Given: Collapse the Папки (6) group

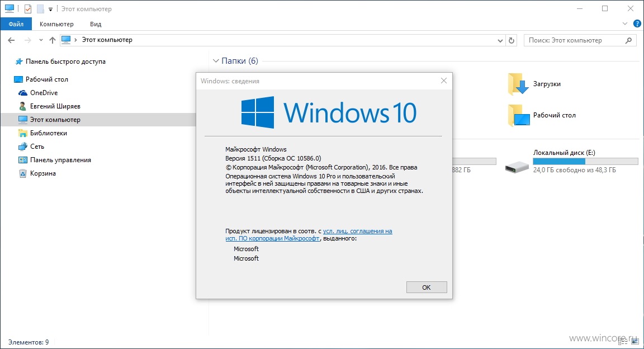Looking at the screenshot, I should click(x=216, y=61).
